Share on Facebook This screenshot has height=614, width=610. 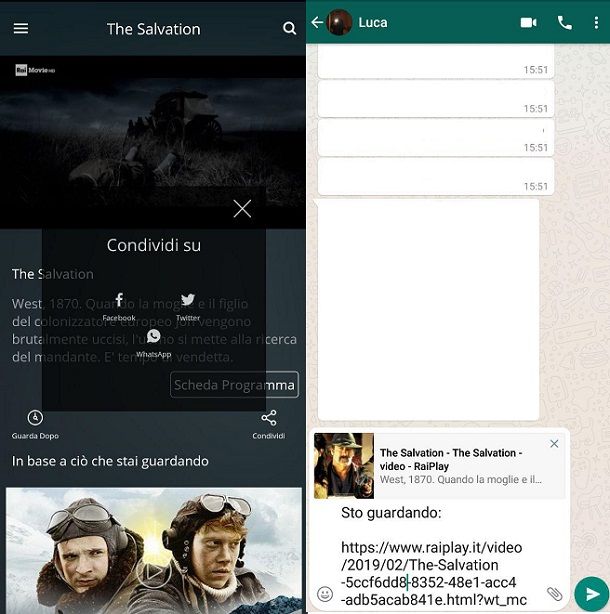click(x=119, y=304)
